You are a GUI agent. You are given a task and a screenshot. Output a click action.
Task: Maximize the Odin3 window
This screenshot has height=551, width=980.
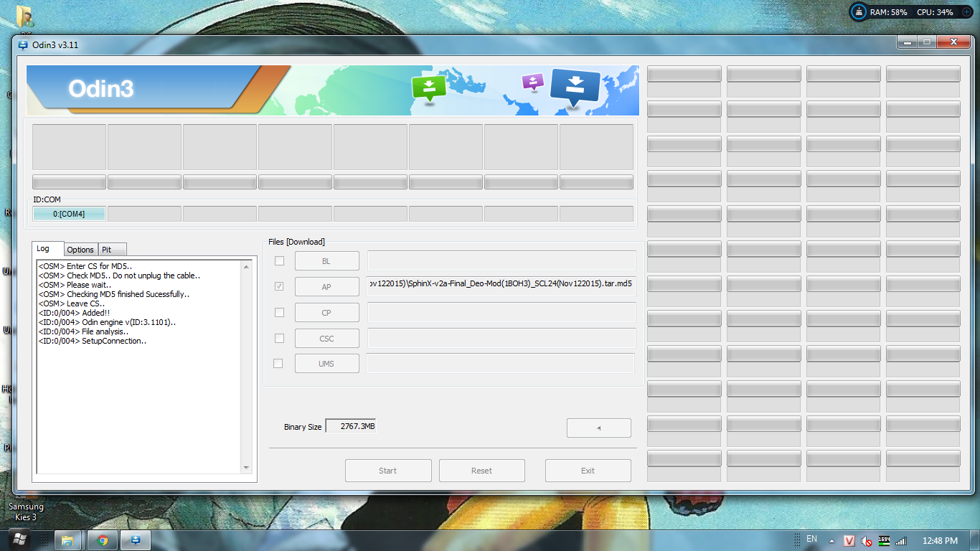click(927, 42)
